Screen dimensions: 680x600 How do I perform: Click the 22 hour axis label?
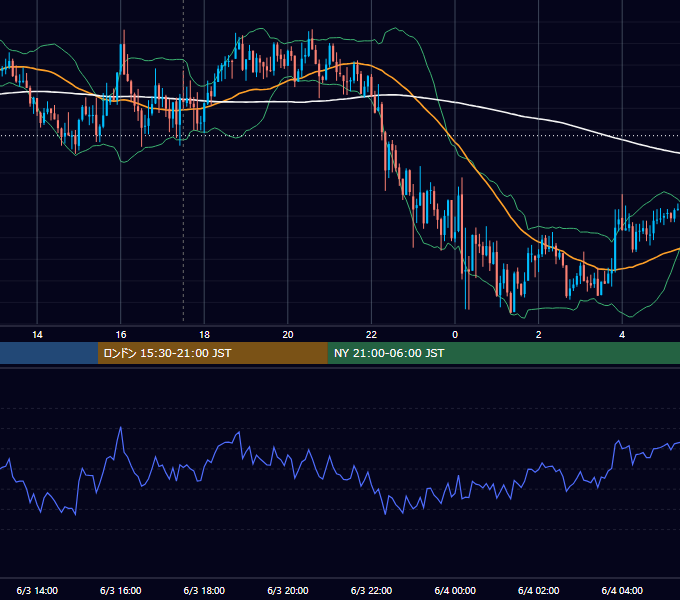click(371, 335)
